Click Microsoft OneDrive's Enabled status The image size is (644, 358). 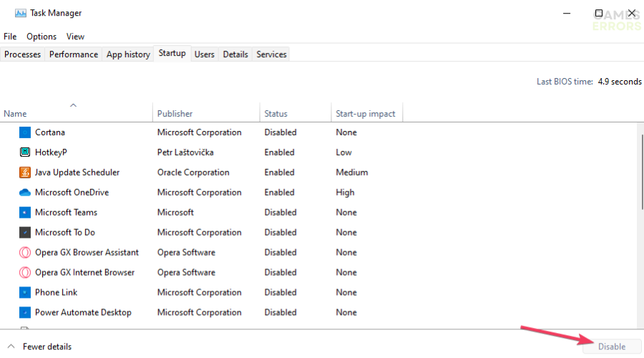click(x=279, y=193)
